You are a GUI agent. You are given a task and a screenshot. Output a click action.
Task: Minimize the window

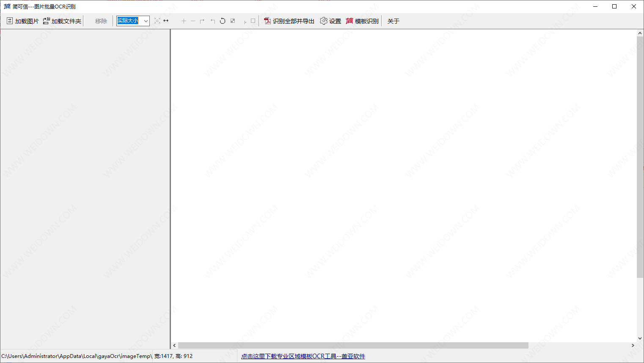(x=595, y=6)
